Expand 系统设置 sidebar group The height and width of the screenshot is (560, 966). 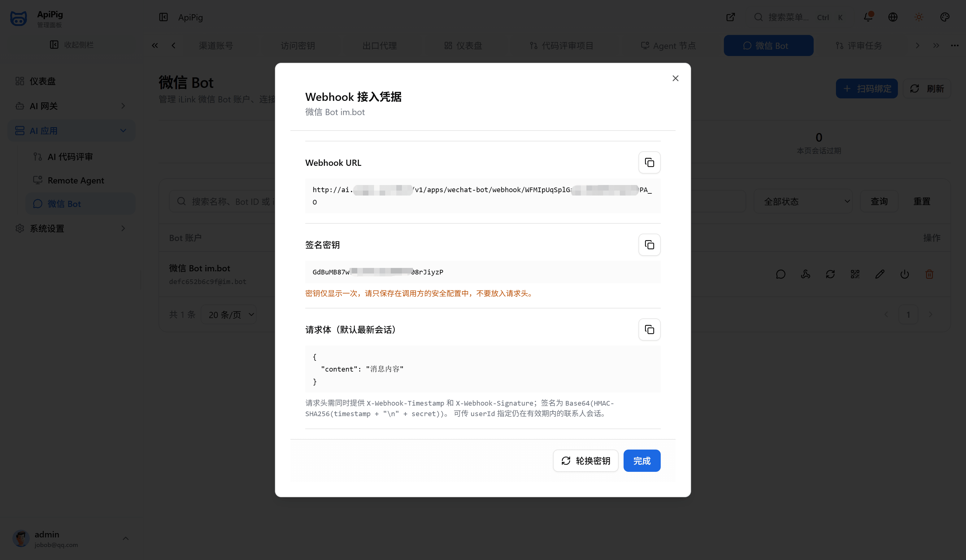point(72,228)
